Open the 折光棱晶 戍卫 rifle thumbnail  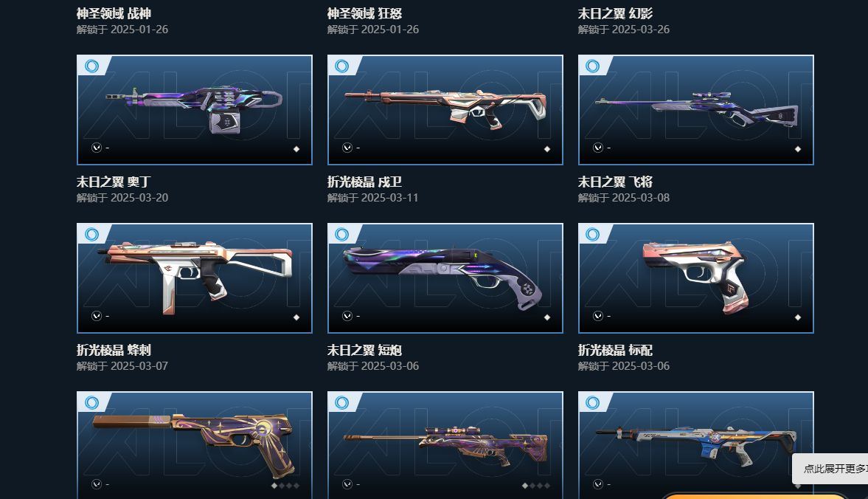pyautogui.click(x=445, y=110)
